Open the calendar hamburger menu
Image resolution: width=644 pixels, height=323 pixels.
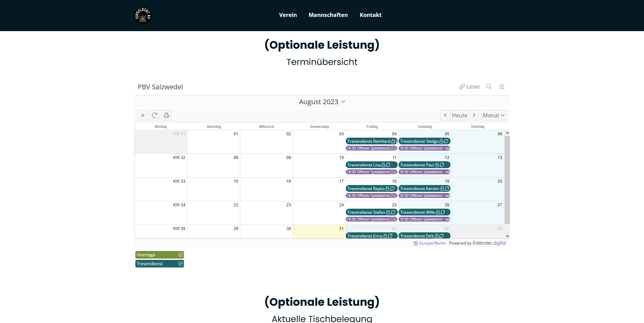pyautogui.click(x=502, y=87)
